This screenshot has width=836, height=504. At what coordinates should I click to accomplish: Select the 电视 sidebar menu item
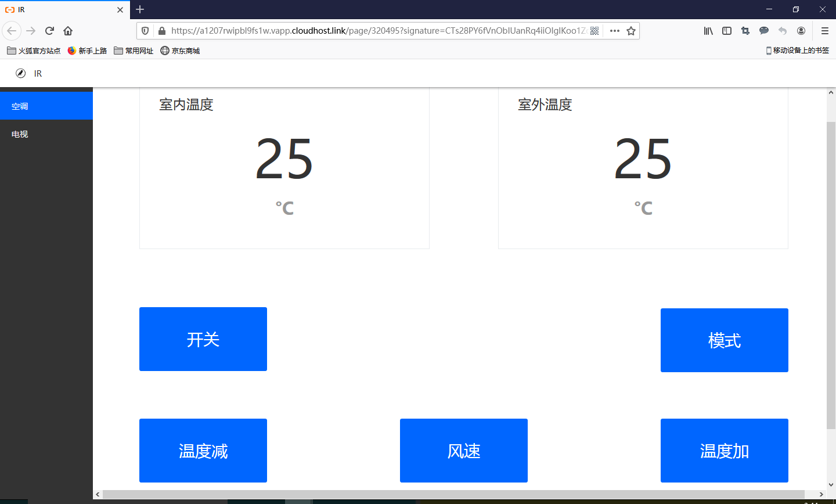click(46, 134)
